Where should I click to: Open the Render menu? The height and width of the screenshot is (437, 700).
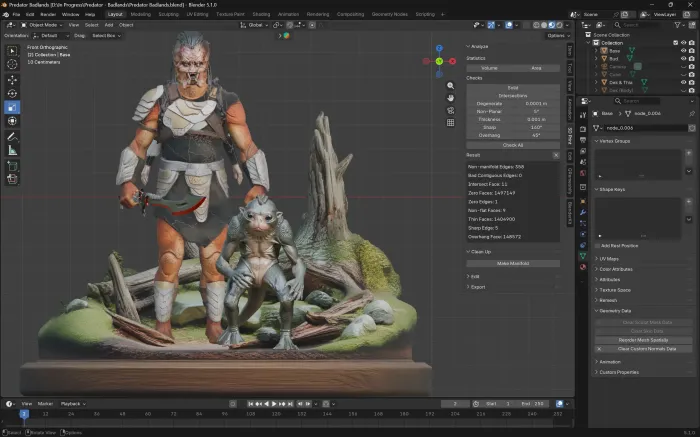48,14
